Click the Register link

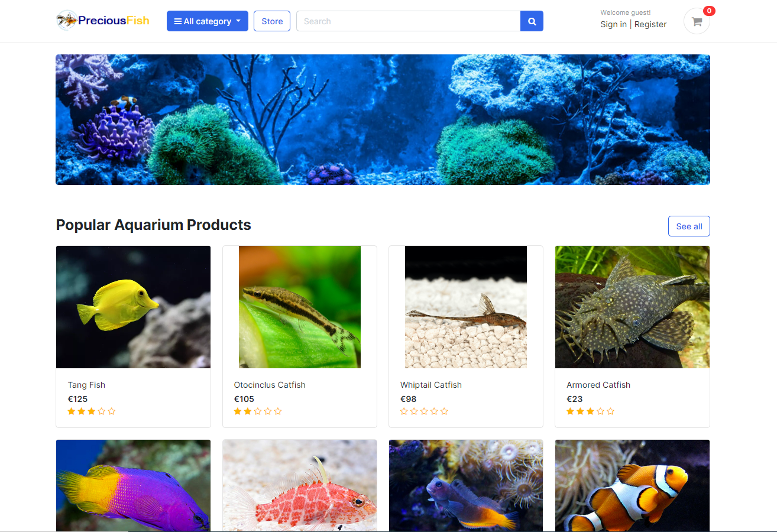(650, 24)
